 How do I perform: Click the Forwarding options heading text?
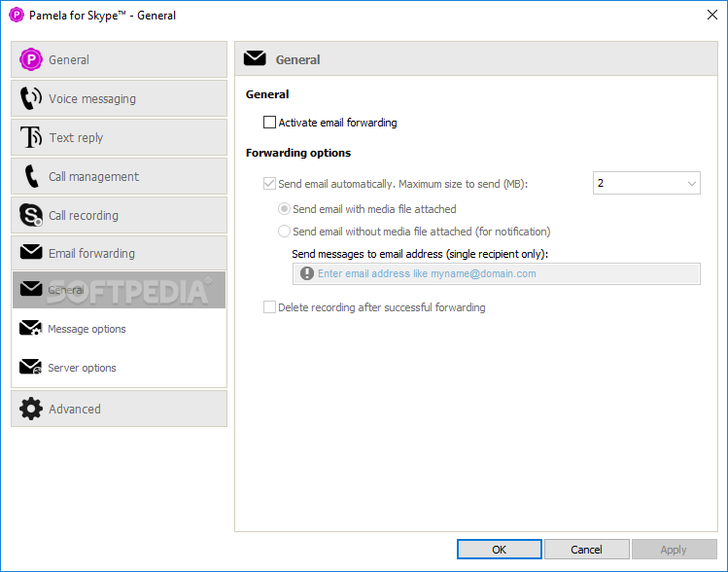click(298, 153)
